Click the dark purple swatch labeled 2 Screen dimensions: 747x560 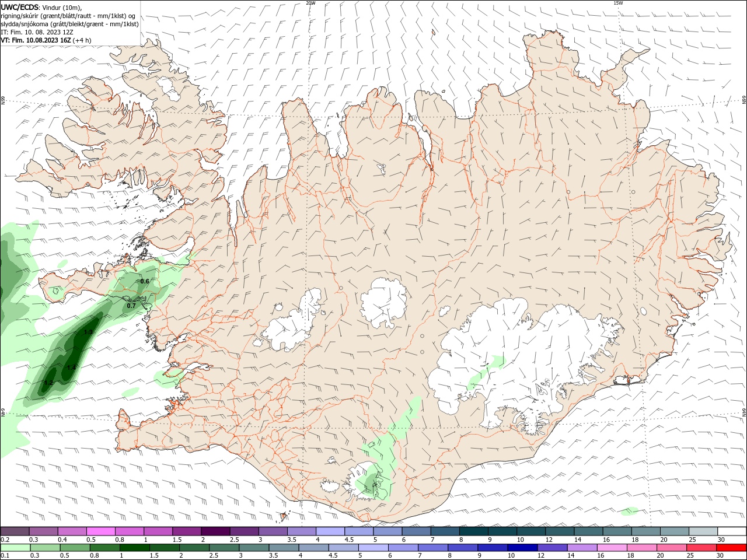point(215,531)
